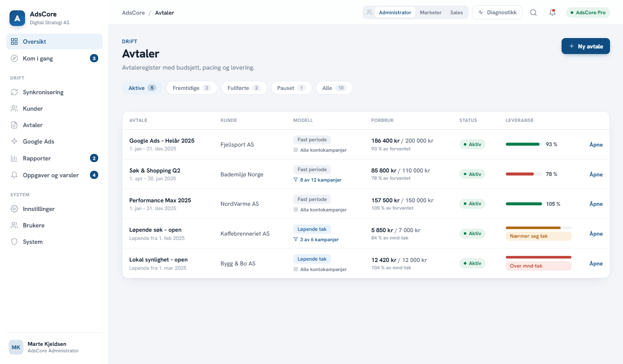Open the Løpende søk – open row via Åpne
Viewport: 623px width, 364px height.
596,233
